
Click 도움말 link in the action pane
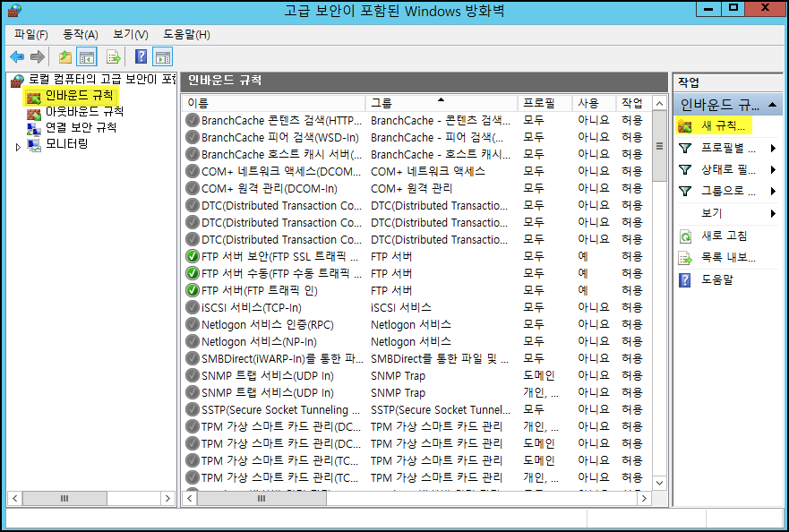(x=717, y=279)
